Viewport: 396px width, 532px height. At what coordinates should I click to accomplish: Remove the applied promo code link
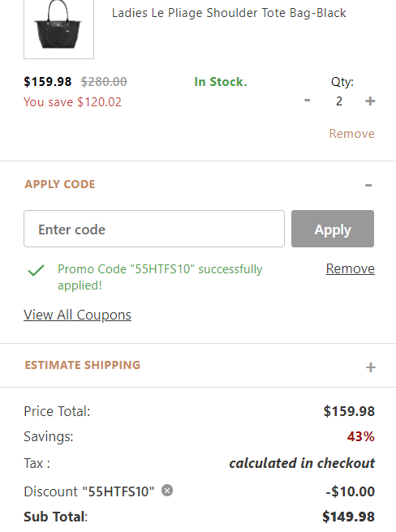pos(350,268)
